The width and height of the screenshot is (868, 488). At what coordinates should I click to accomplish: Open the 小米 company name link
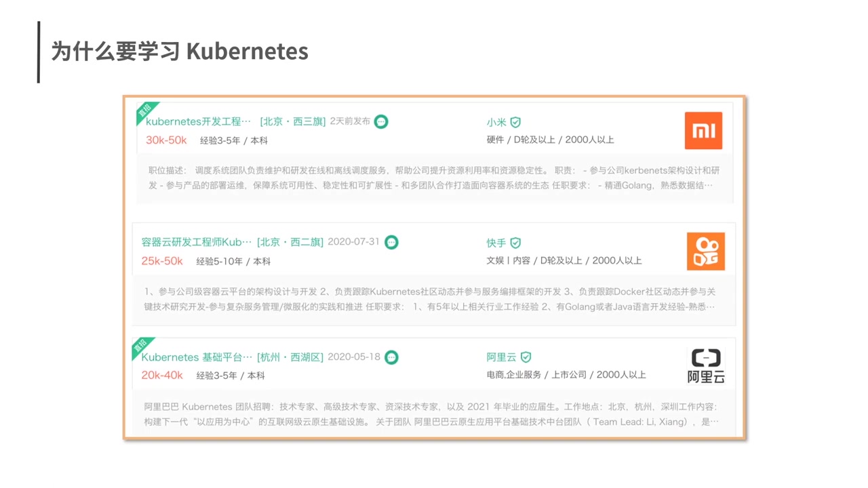click(496, 122)
